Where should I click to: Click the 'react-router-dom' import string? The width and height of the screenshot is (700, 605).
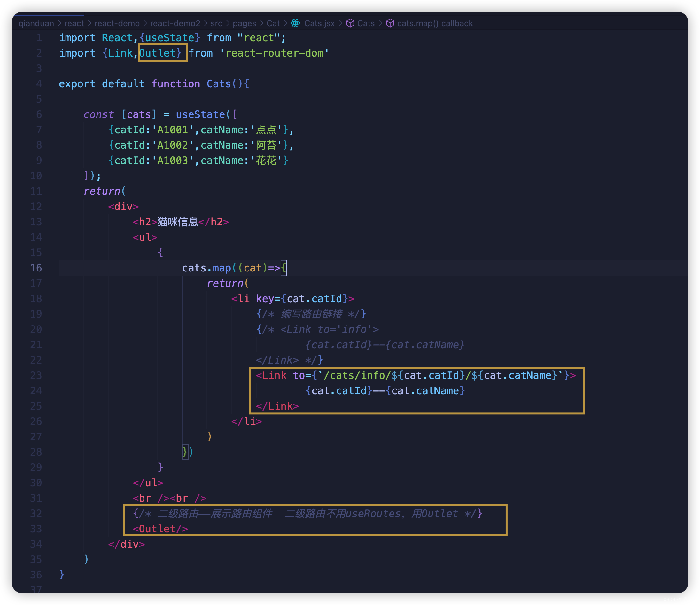(274, 53)
